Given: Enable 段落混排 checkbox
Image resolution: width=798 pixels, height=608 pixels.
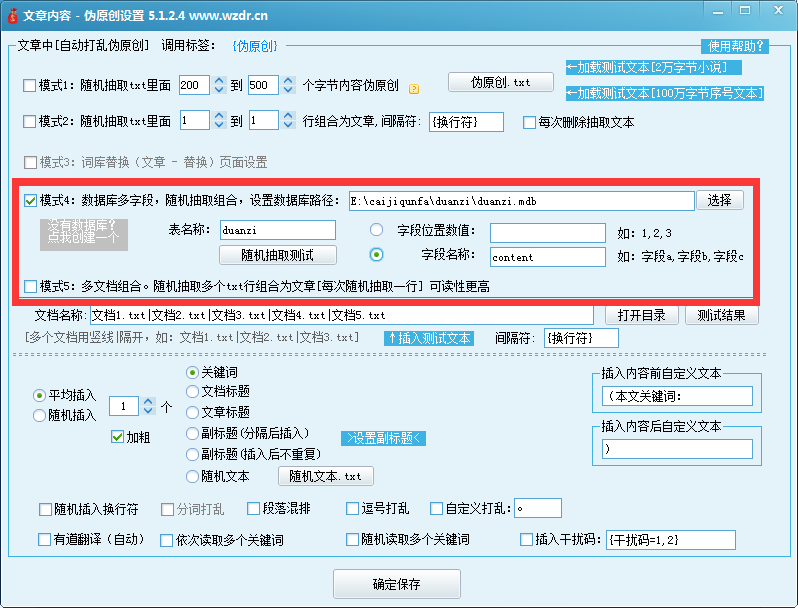Looking at the screenshot, I should [253, 508].
